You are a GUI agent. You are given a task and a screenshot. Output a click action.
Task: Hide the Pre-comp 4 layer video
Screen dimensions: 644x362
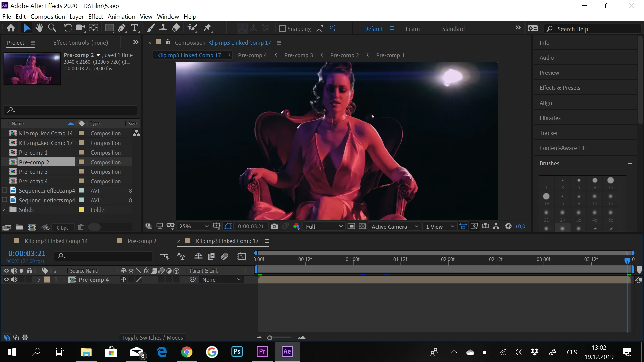tap(6, 280)
